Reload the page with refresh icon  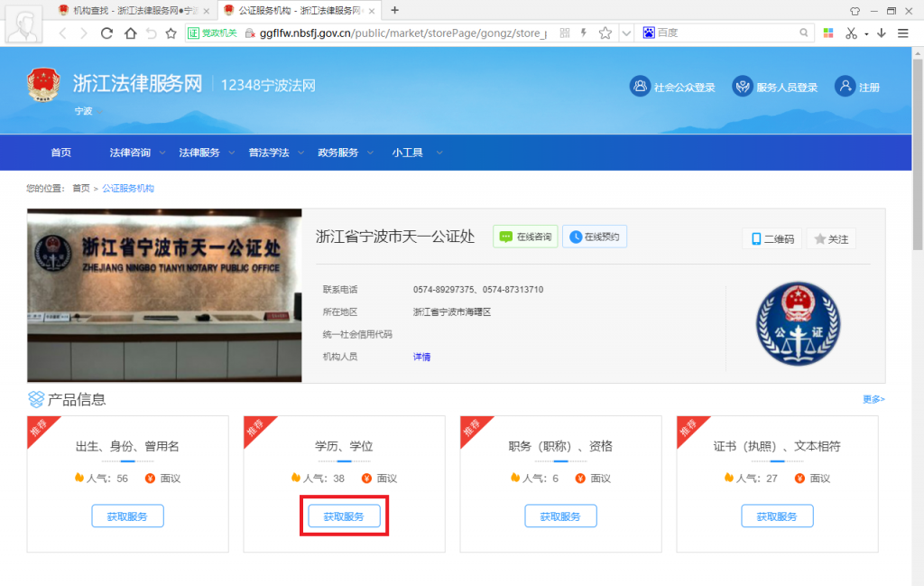pyautogui.click(x=106, y=33)
